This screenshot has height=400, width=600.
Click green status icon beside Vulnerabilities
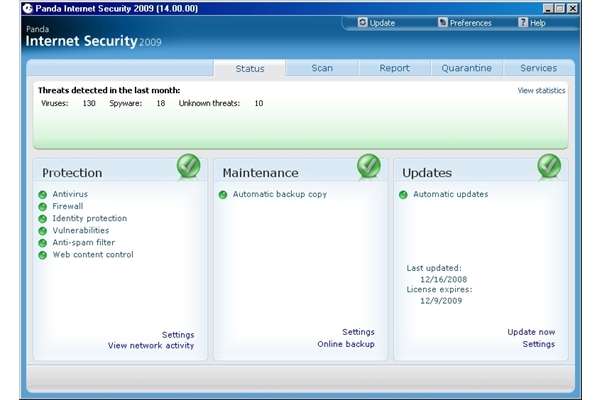(42, 231)
